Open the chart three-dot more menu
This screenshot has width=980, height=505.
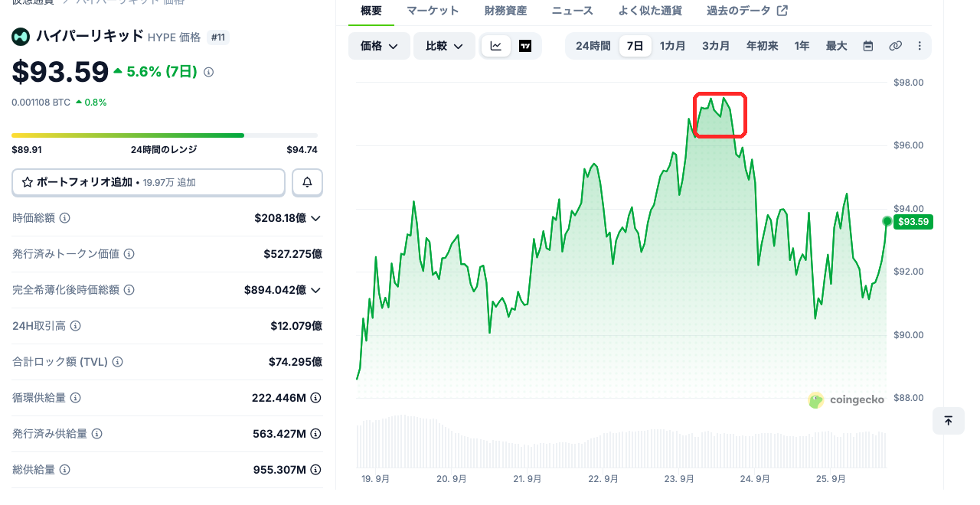point(920,46)
